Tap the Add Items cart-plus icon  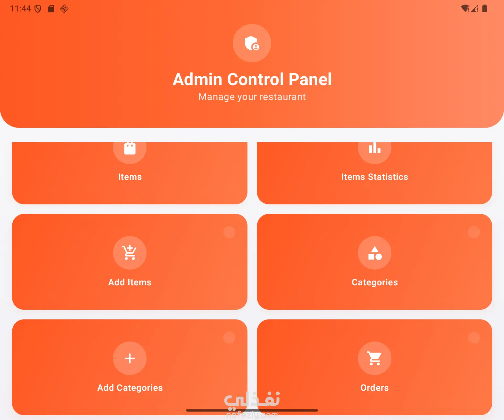[130, 253]
